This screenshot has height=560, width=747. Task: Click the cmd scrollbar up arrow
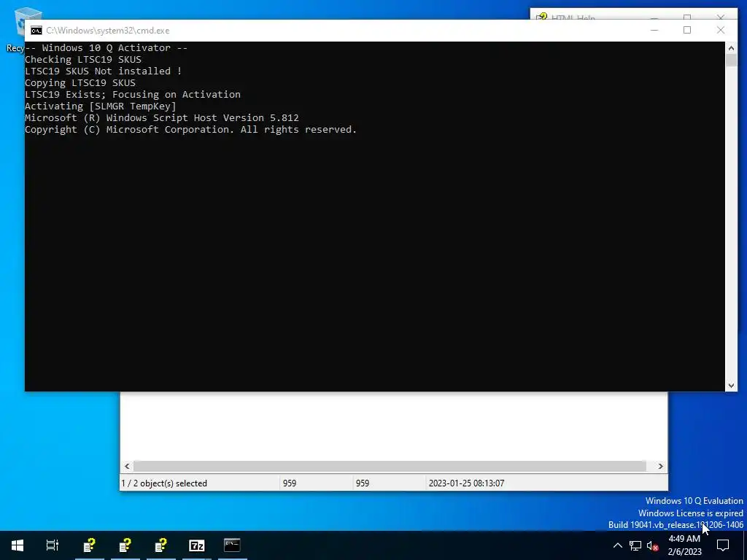coord(731,47)
